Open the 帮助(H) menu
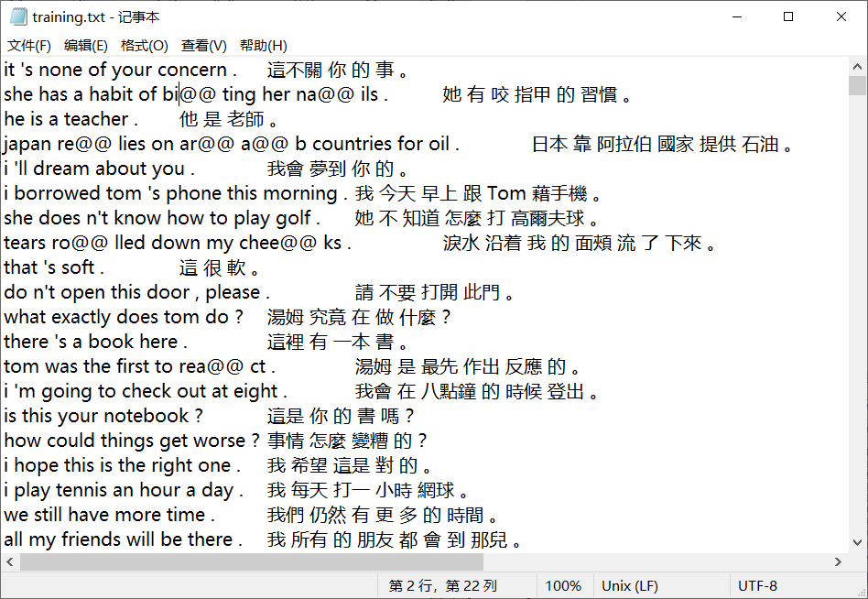 click(x=264, y=46)
